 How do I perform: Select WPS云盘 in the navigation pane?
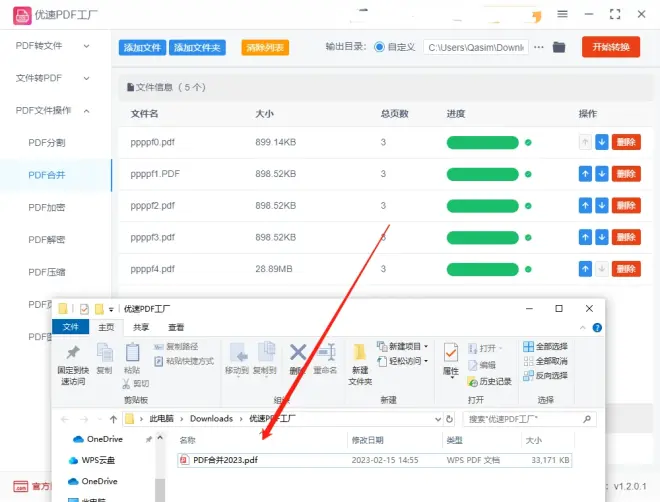click(92, 460)
